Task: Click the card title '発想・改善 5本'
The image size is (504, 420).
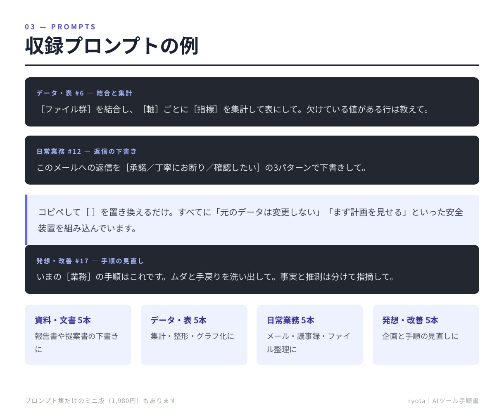Action: click(410, 320)
